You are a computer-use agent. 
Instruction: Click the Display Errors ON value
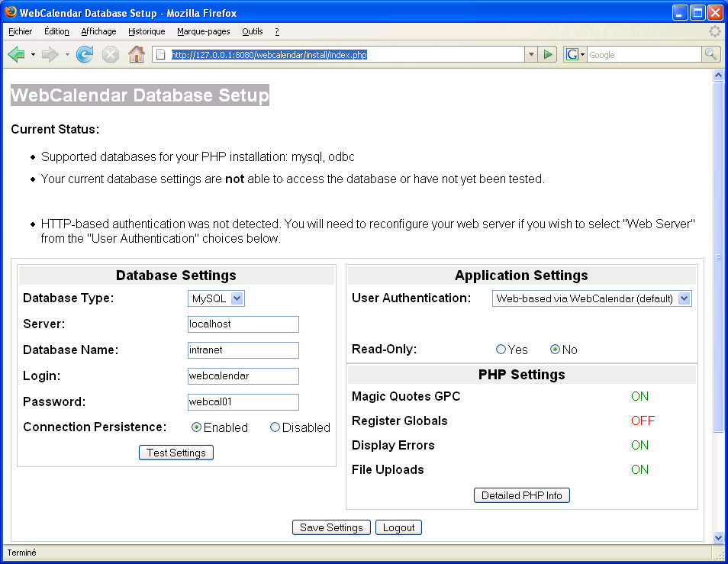(x=639, y=445)
